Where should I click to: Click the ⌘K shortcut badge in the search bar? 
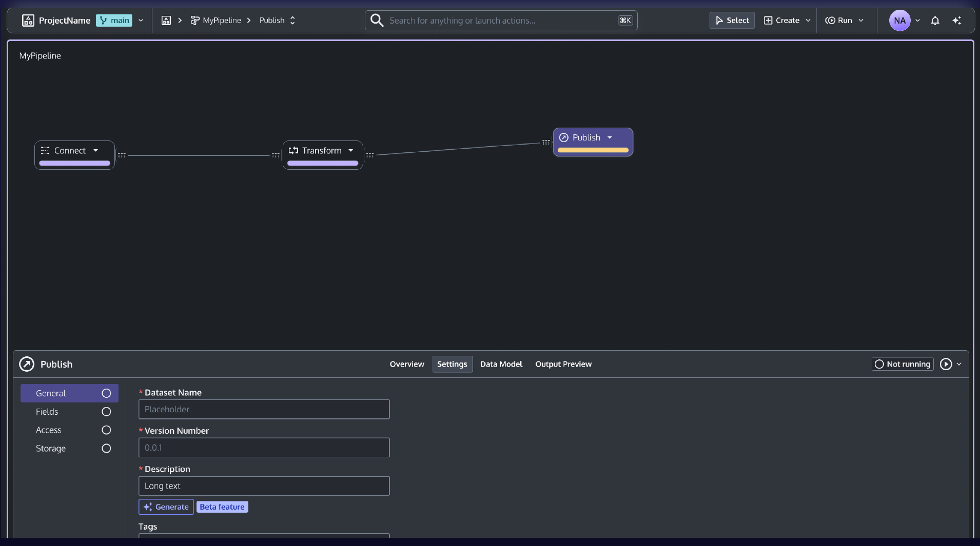point(625,21)
